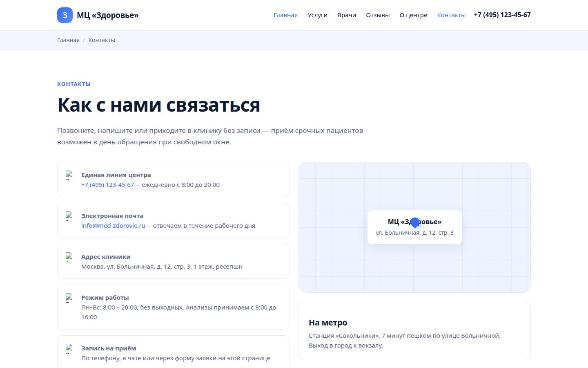Click the «Адрес клиники» card title
Image resolution: width=588 pixels, height=368 pixels.
[106, 257]
